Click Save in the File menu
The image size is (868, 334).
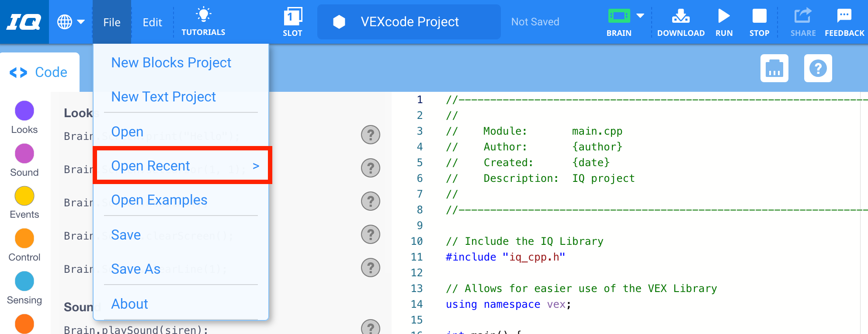126,235
